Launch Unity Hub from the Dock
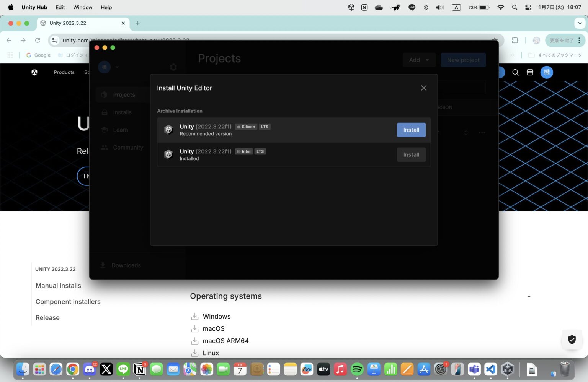588x382 pixels. (x=507, y=369)
